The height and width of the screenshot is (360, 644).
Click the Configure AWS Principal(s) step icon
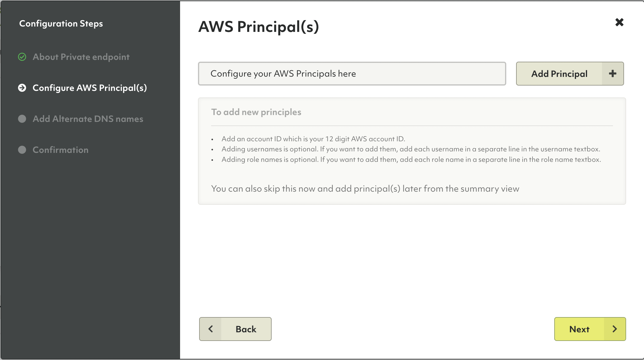(23, 88)
